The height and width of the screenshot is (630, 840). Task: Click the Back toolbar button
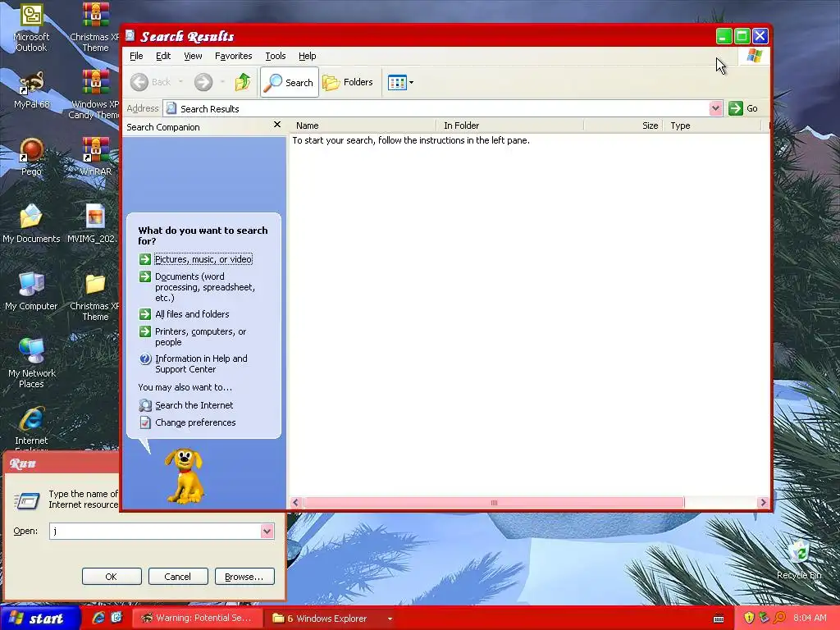[x=151, y=82]
